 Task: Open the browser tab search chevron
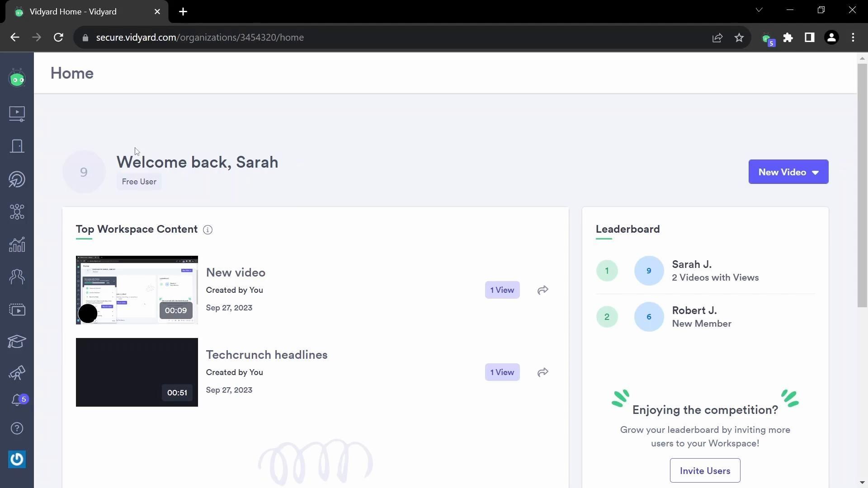pos(759,10)
